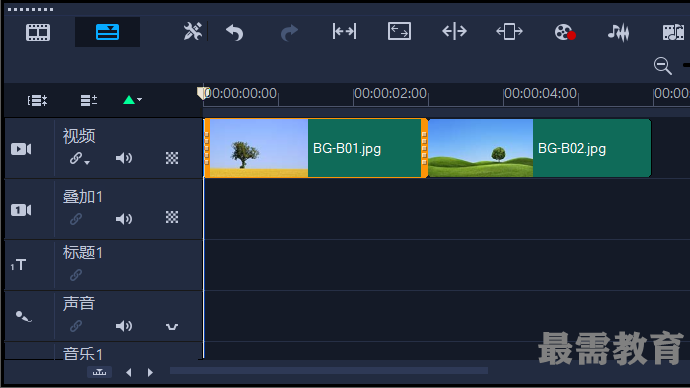Click the fit-project-in-timeline button at bottom
Image resolution: width=690 pixels, height=388 pixels.
click(99, 373)
